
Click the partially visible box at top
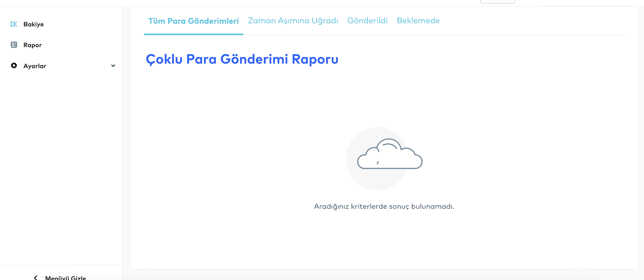coord(497,2)
